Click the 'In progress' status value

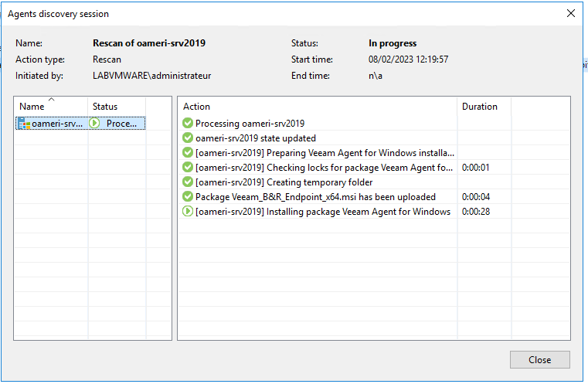pyautogui.click(x=393, y=43)
